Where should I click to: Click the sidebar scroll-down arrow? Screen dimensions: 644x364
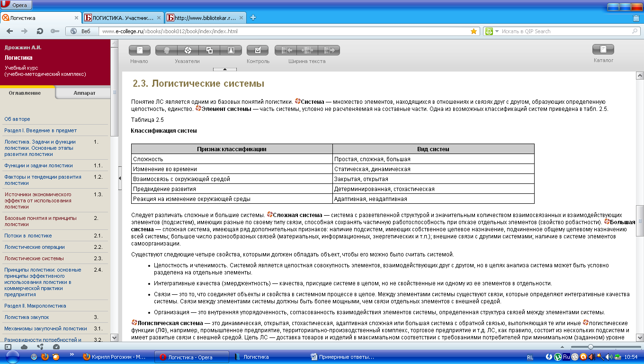114,337
